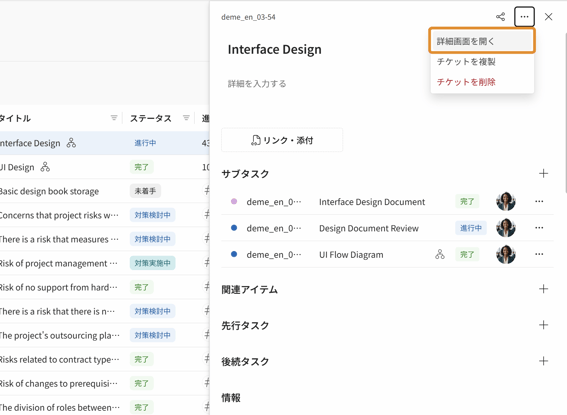Screen dimensions: 567x415
Task: Open 完了 status of Risk of no support row
Action: click(x=141, y=287)
